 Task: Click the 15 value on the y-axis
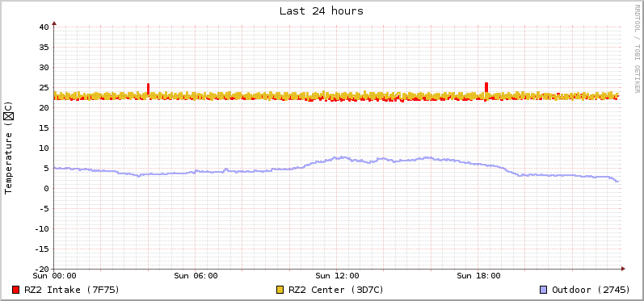point(44,128)
